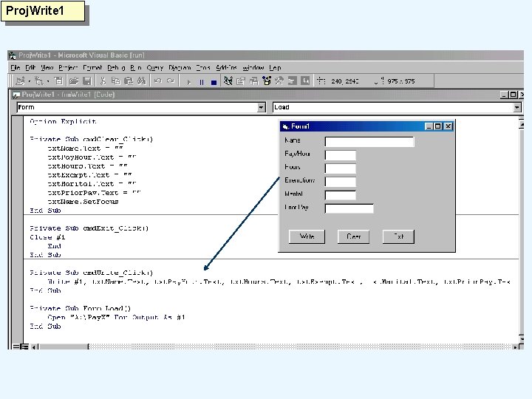The image size is (532, 399).
Task: Click the Find binoculars icon
Action: point(141,81)
